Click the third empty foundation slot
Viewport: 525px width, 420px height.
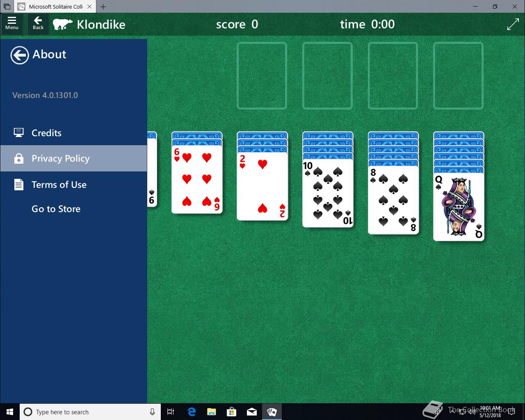(x=393, y=76)
